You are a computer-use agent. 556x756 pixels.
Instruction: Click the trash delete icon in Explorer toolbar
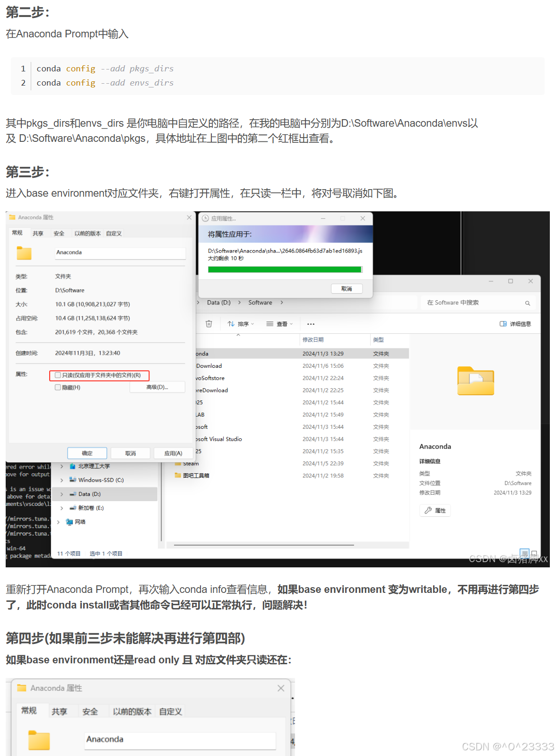click(208, 324)
